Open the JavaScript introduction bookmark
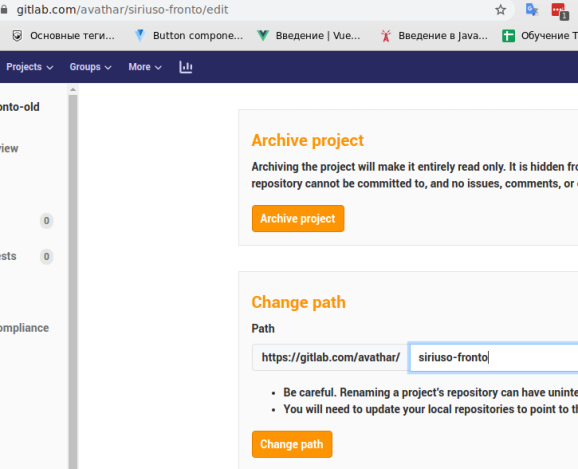 pos(434,35)
